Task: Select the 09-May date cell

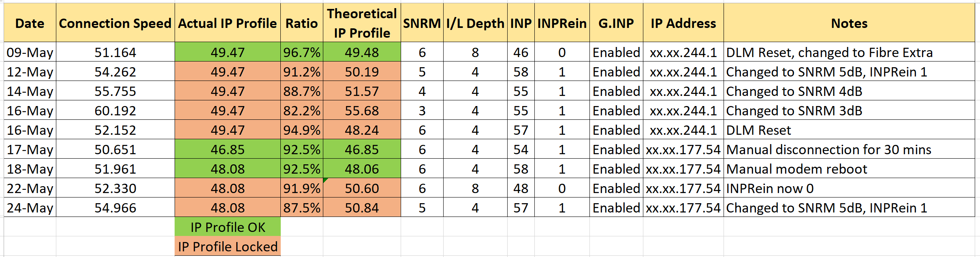Action: coord(30,52)
